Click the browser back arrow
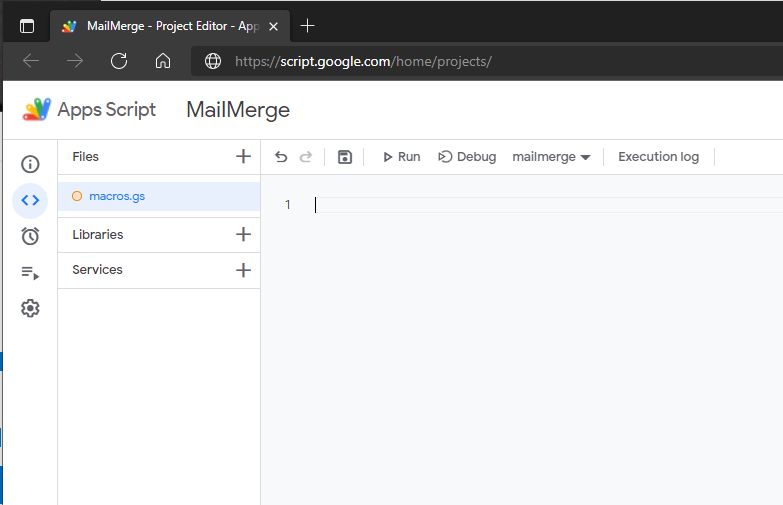 [31, 61]
